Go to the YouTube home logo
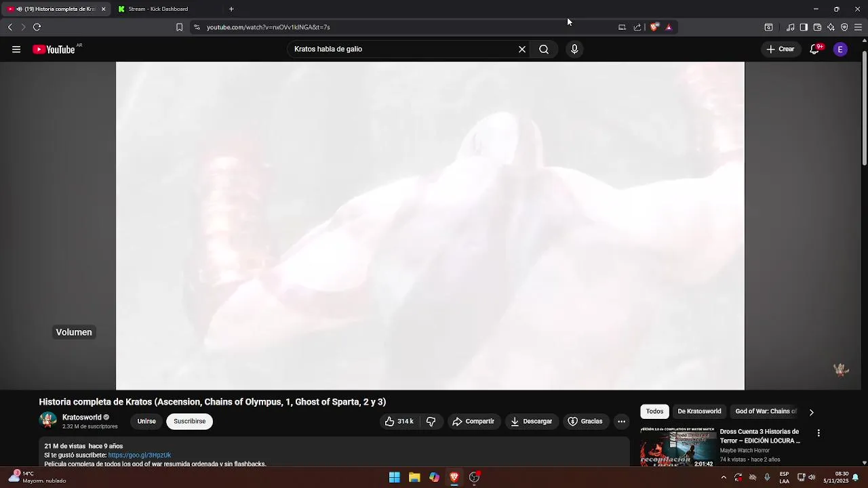Screen dimensions: 868x488 pyautogui.click(x=54, y=49)
